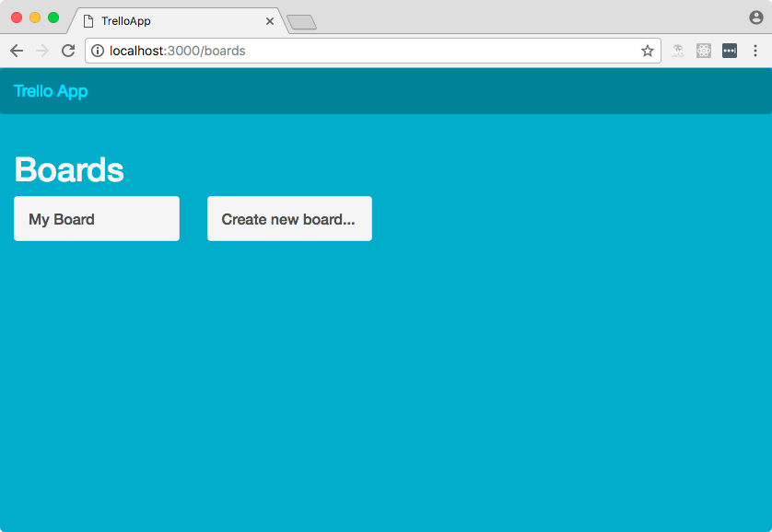Screen dimensions: 772x532
Task: Reload the page with the refresh icon
Action: pyautogui.click(x=68, y=51)
